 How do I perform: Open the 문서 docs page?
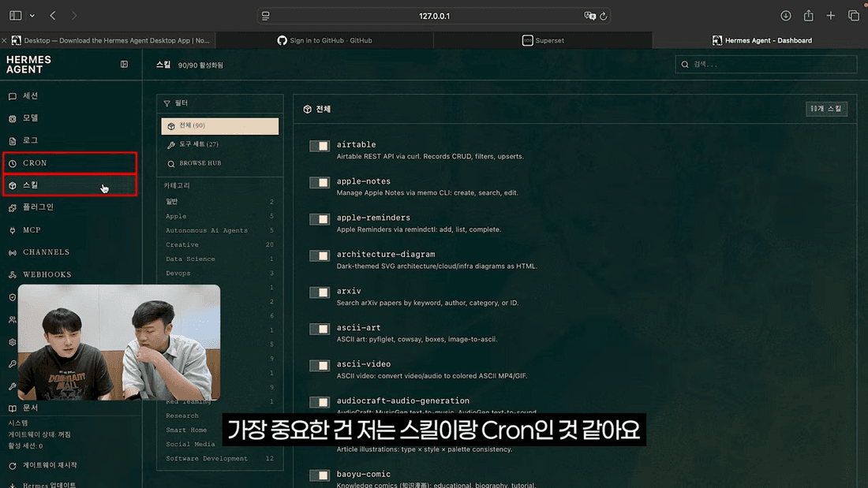31,408
